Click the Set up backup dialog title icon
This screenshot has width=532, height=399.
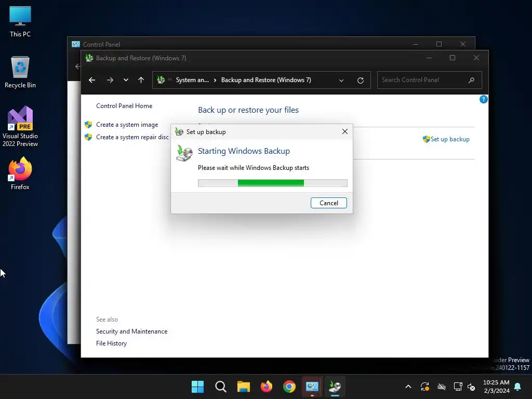179,131
